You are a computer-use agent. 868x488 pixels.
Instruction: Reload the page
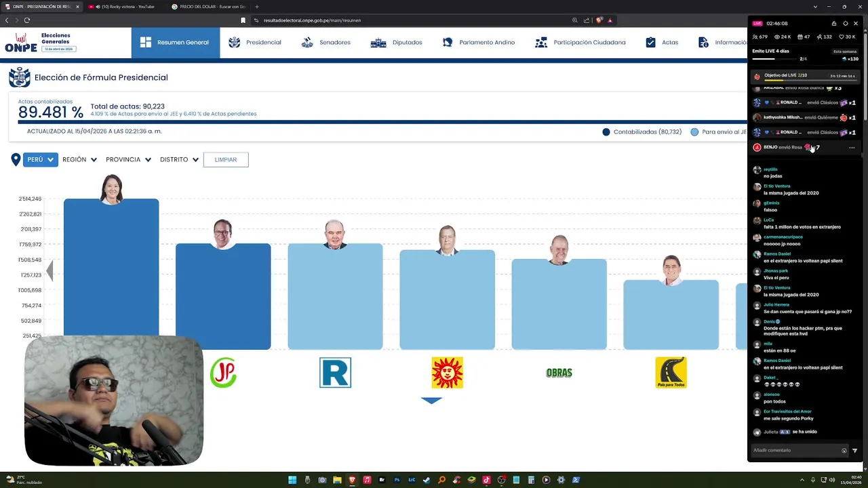pos(27,20)
